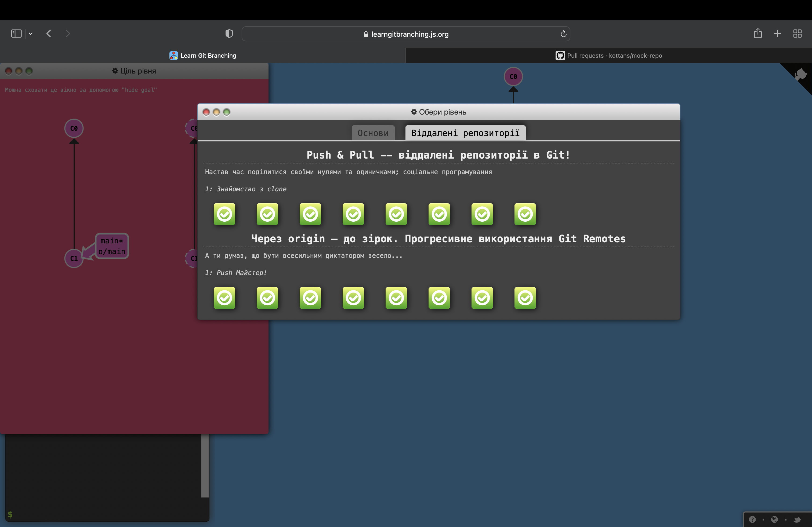Screen dimensions: 812x527
Task: Open first level under 'Push Майстер!'
Action: pos(224,298)
